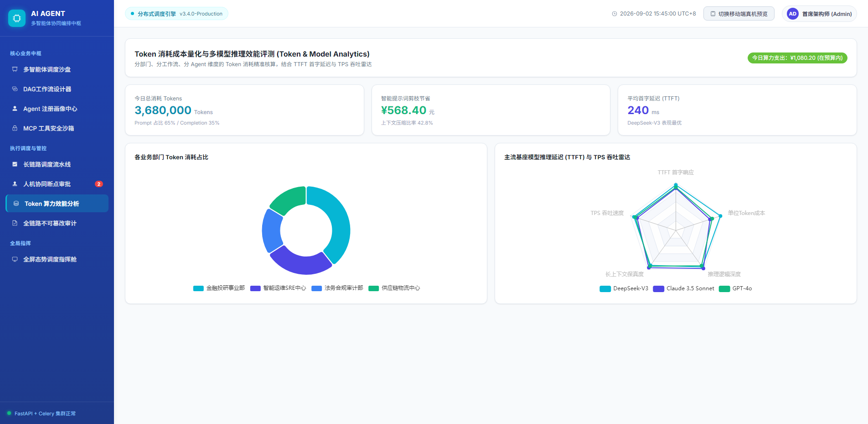Click the 全链路不可篡改审计 document icon
Image resolution: width=868 pixels, height=424 pixels.
(x=15, y=223)
